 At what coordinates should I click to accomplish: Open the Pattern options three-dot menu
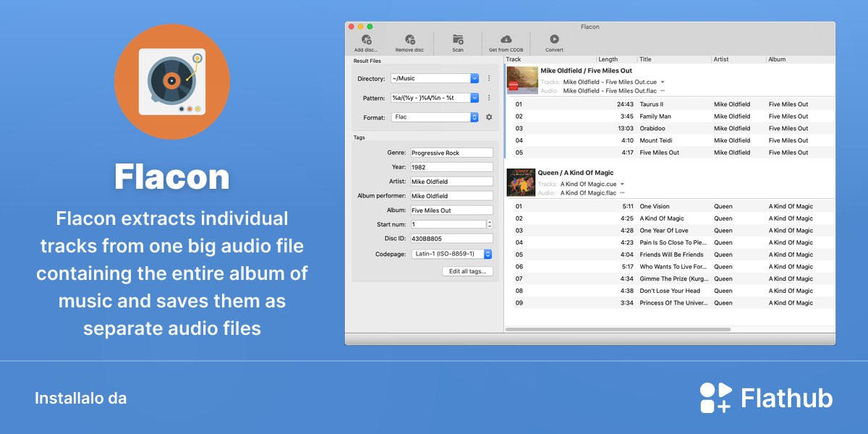pyautogui.click(x=489, y=98)
